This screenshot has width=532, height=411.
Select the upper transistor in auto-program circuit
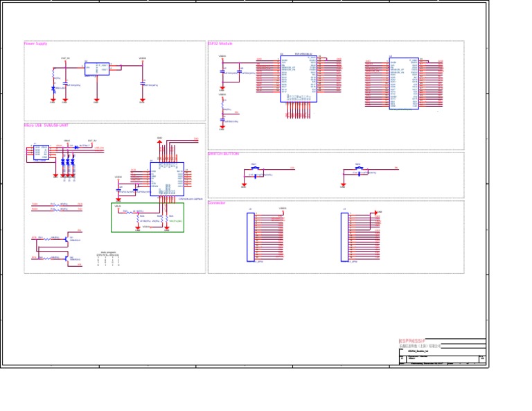click(x=68, y=238)
